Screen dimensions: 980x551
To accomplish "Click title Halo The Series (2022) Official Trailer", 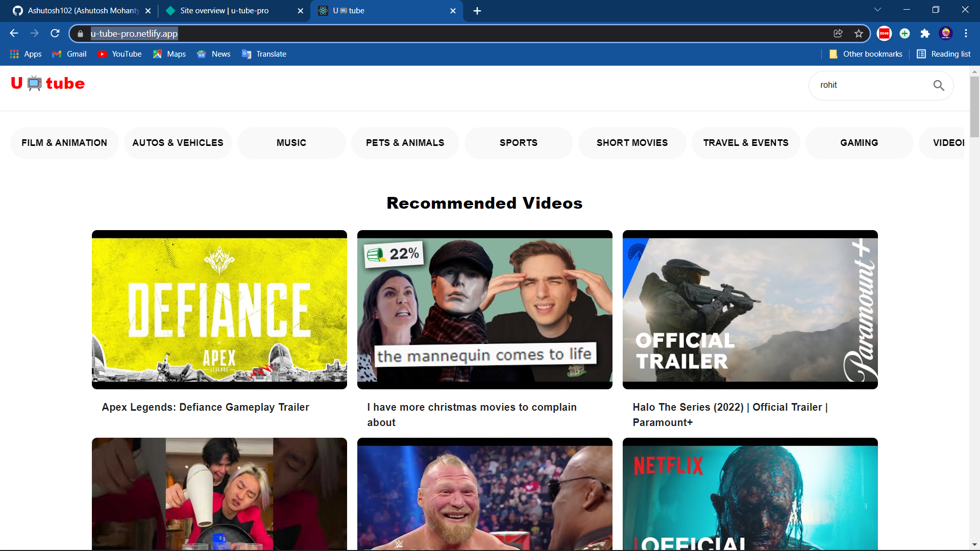I will pos(730,415).
